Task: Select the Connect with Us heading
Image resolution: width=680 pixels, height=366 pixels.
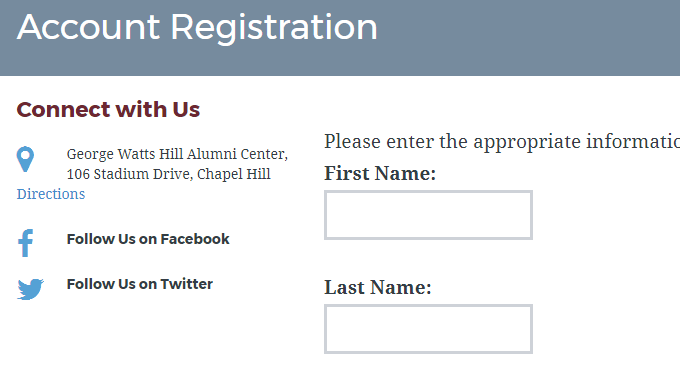Action: tap(108, 109)
